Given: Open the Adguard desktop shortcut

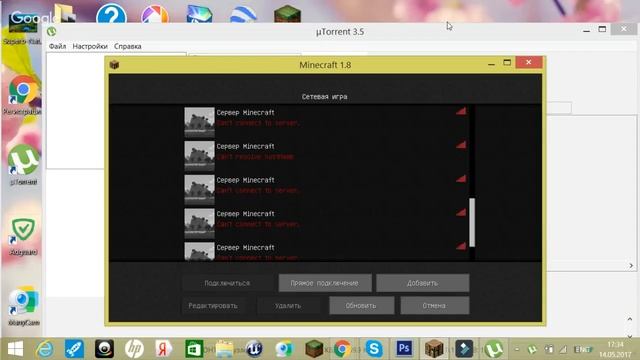Looking at the screenshot, I should pyautogui.click(x=23, y=237).
